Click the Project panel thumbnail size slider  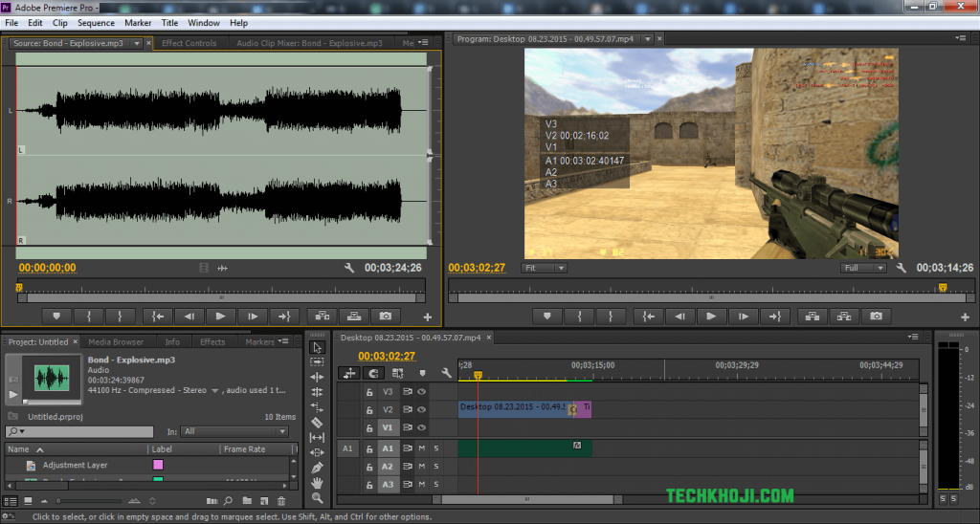pos(89,501)
